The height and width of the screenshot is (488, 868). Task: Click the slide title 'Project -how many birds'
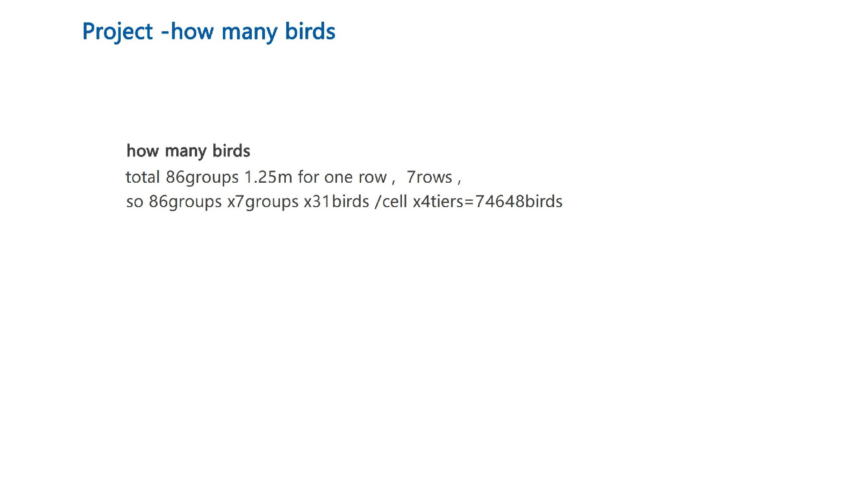[x=208, y=32]
